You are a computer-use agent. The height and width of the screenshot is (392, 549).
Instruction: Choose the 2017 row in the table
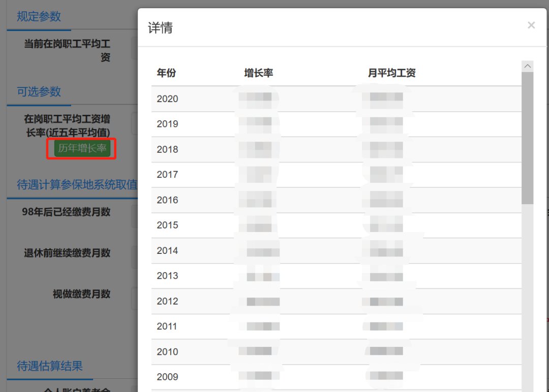pyautogui.click(x=167, y=175)
